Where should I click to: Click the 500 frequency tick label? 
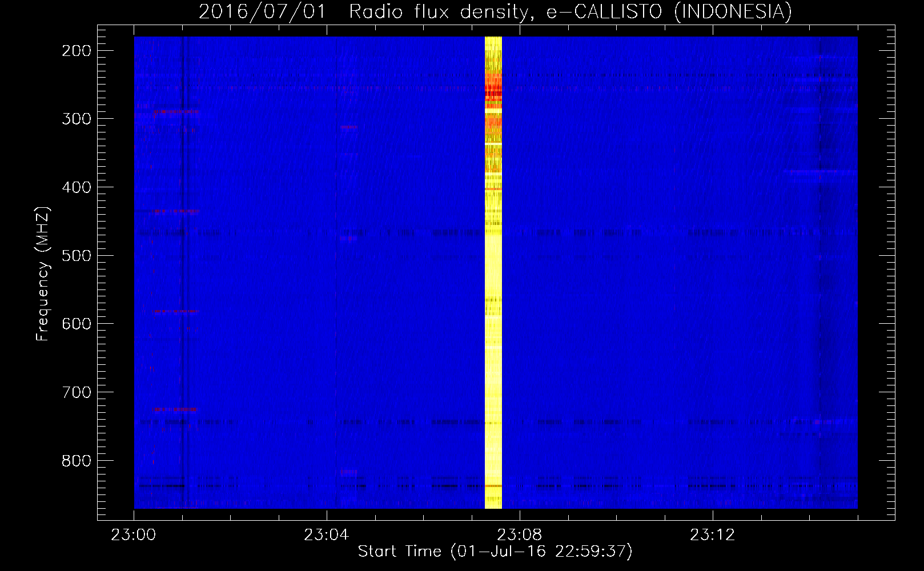point(77,256)
